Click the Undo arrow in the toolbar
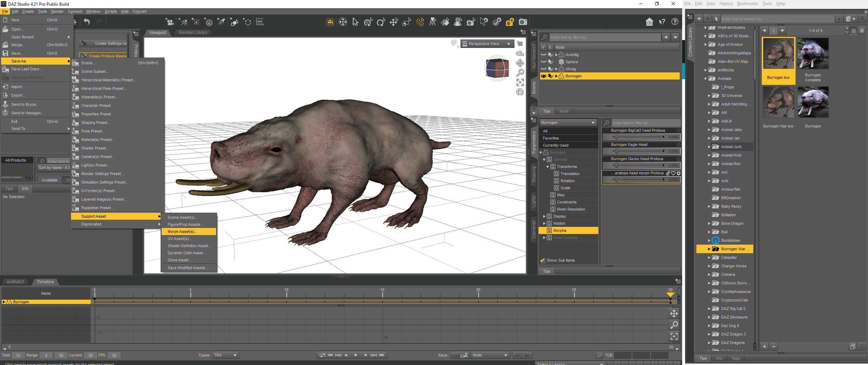The image size is (868, 365). (87, 22)
